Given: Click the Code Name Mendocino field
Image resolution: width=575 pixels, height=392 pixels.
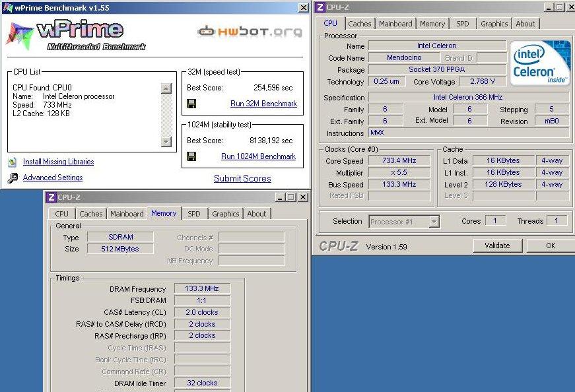Looking at the screenshot, I should coord(404,57).
